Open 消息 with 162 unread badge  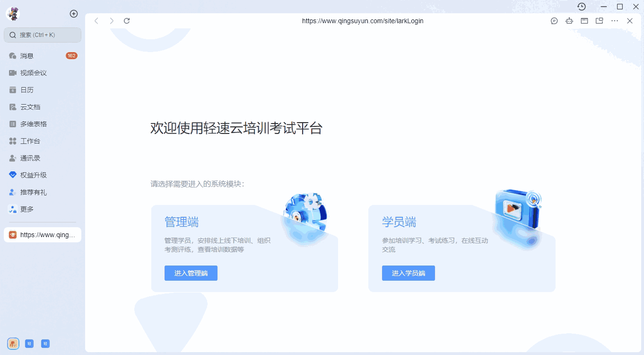click(x=26, y=56)
